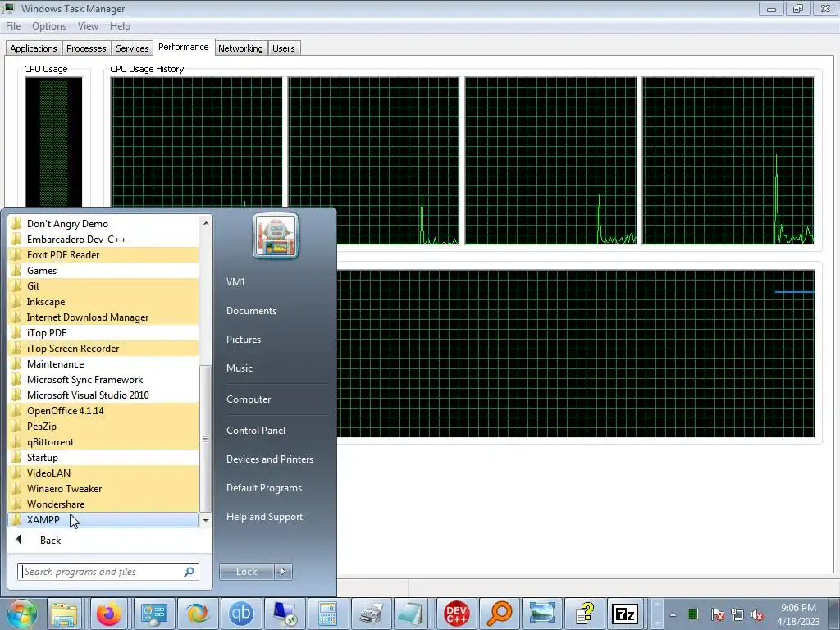
Task: Expand the Startup folder
Action: click(103, 458)
